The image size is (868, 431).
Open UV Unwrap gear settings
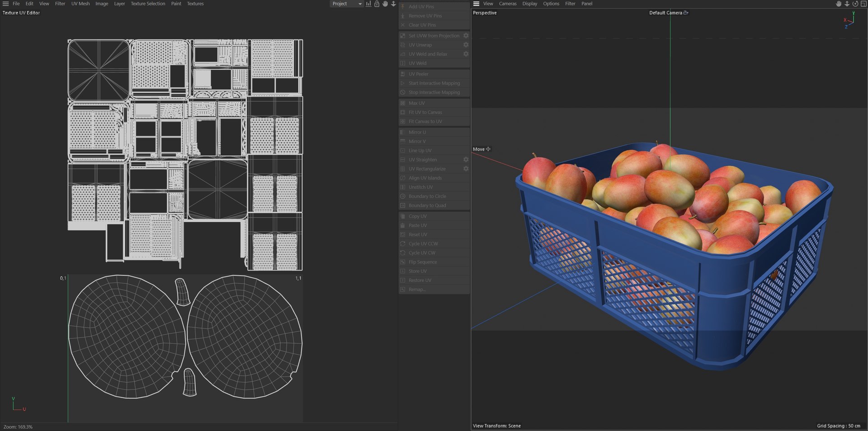(466, 45)
